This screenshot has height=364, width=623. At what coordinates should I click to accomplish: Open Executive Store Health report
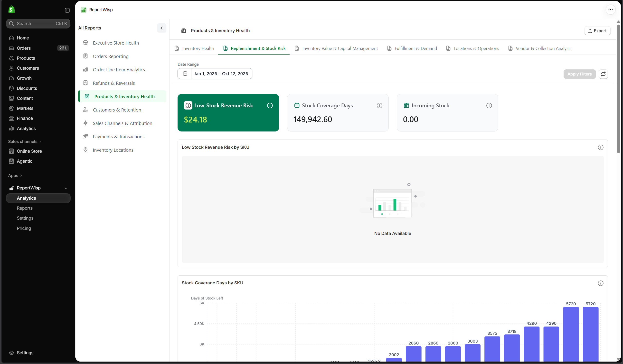pos(122,43)
